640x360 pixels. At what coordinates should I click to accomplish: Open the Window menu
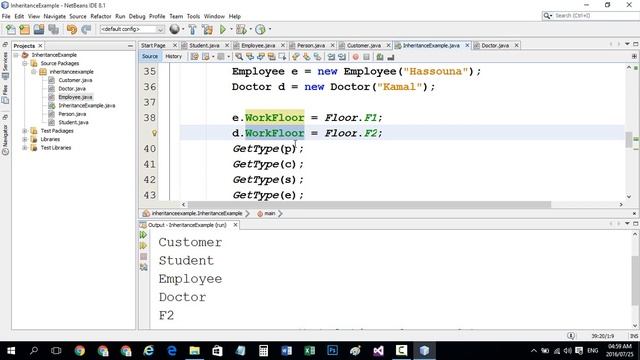pos(214,16)
